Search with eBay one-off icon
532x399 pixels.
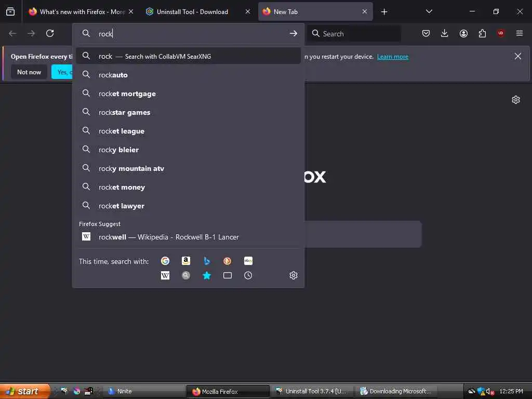tap(248, 261)
